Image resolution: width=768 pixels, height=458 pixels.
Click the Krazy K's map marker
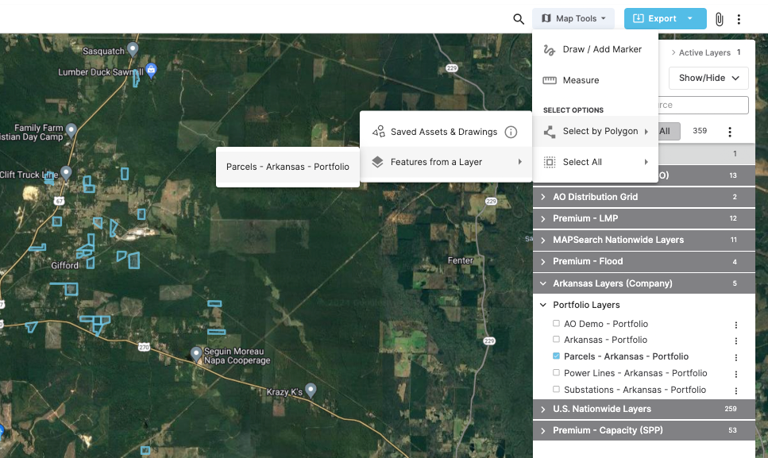(311, 390)
